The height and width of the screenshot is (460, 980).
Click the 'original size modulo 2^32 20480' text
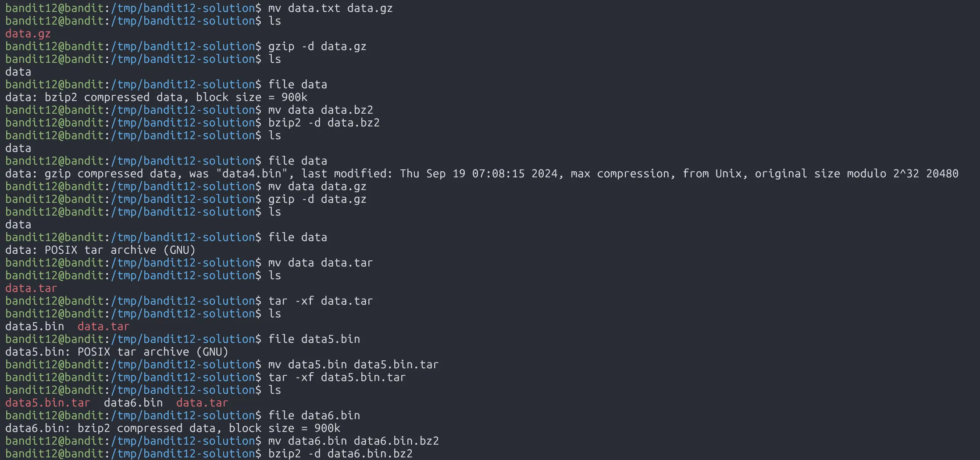(x=856, y=174)
